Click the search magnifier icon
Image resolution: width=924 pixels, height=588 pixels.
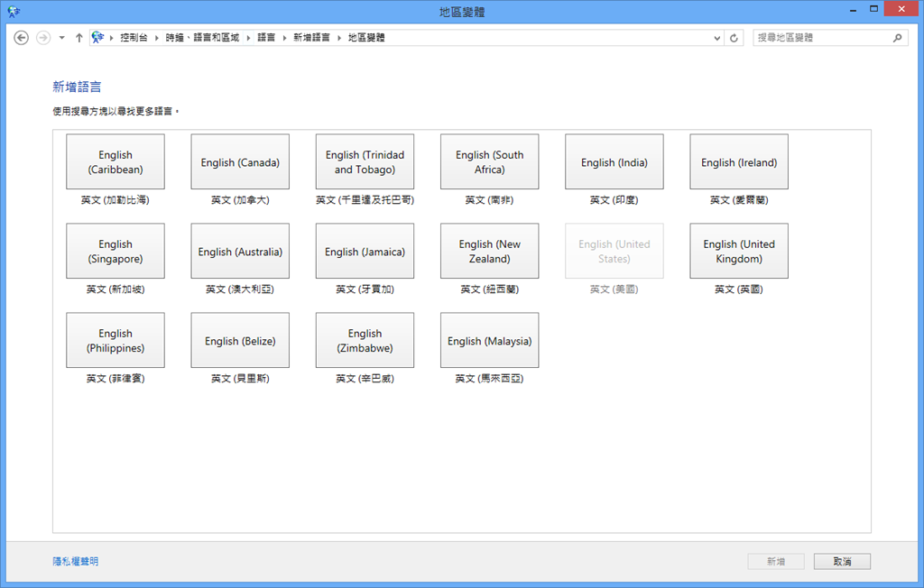tap(897, 38)
